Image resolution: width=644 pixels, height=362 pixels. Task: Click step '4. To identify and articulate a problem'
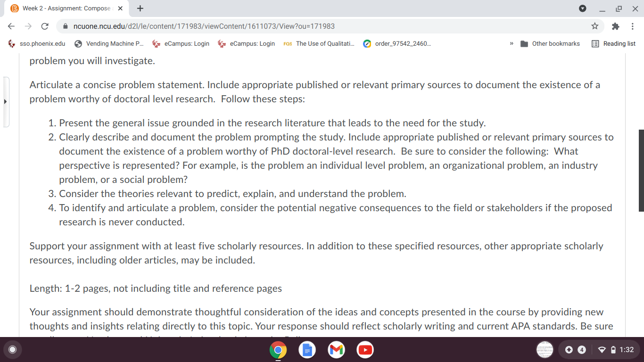[x=330, y=215]
